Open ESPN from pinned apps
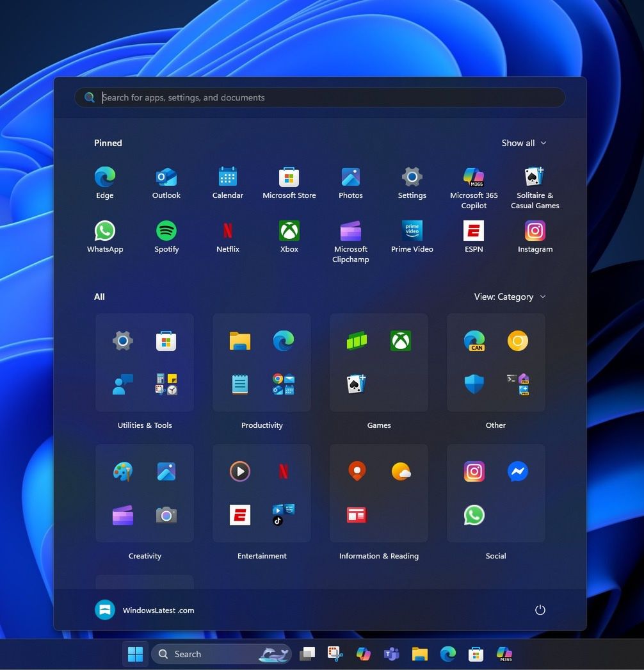644x670 pixels. (473, 231)
